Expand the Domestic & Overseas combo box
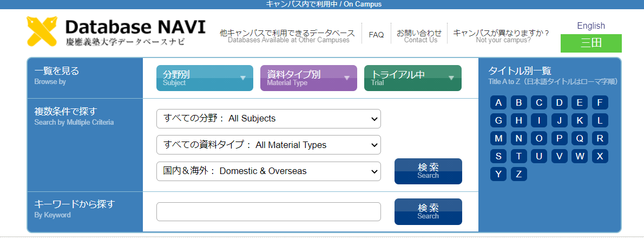Screen dimensions: 644x238 click(268, 171)
